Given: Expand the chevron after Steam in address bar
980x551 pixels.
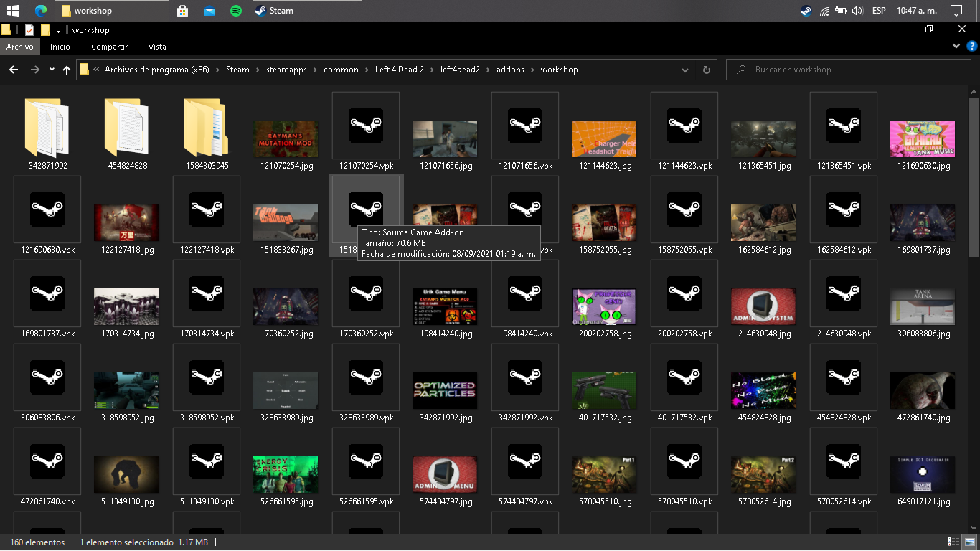Looking at the screenshot, I should 257,70.
